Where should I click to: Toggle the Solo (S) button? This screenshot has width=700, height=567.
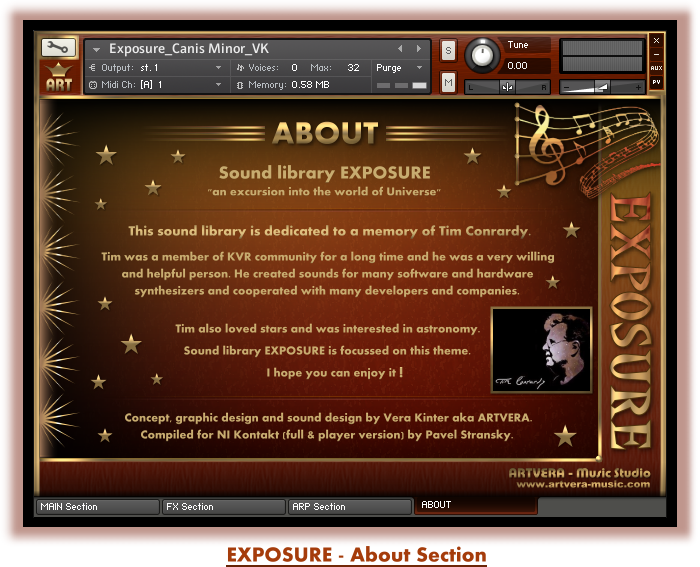[x=448, y=51]
